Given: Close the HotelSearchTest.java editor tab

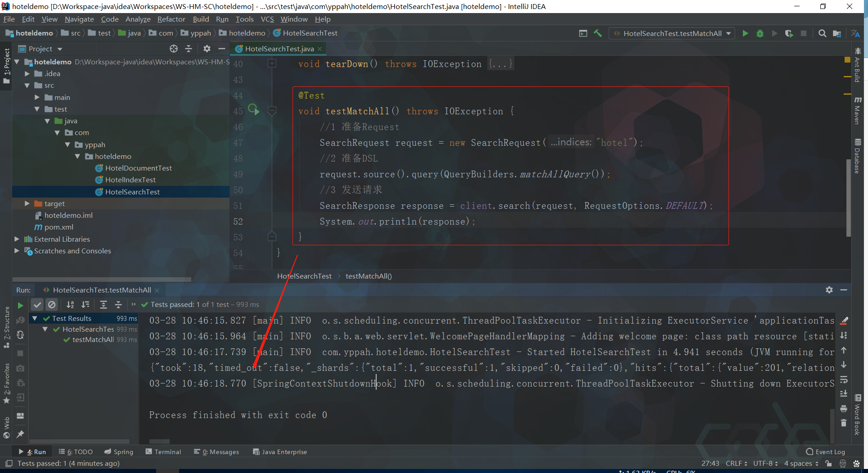Looking at the screenshot, I should [x=320, y=49].
